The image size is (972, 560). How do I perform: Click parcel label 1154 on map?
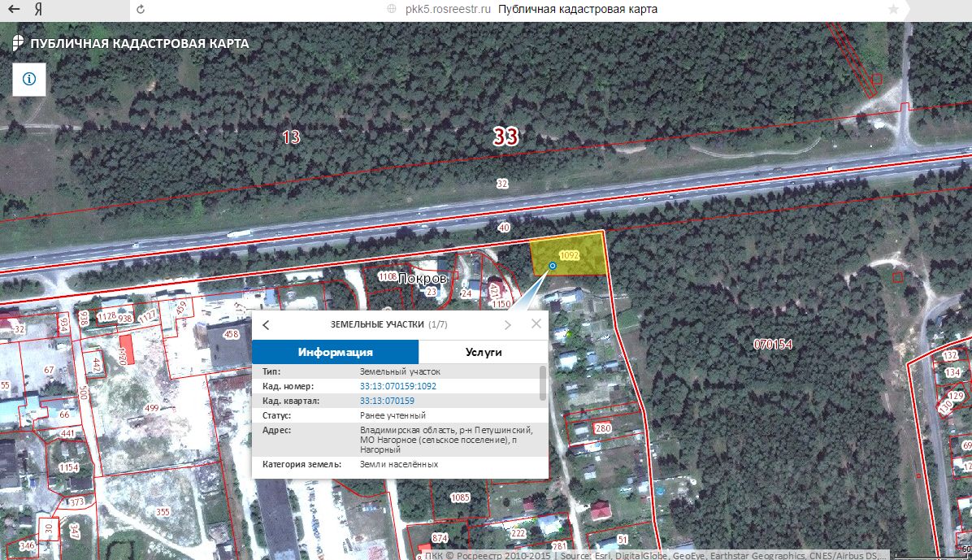click(69, 467)
